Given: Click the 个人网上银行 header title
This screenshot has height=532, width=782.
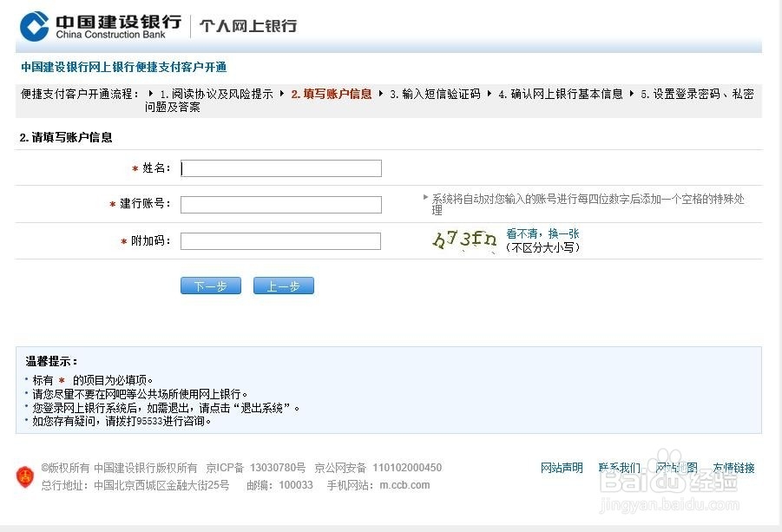Looking at the screenshot, I should tap(248, 25).
